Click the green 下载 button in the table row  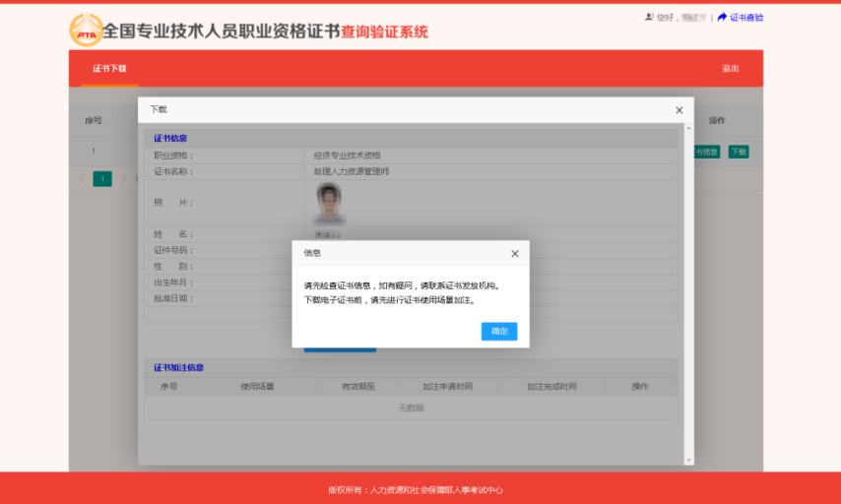click(738, 152)
